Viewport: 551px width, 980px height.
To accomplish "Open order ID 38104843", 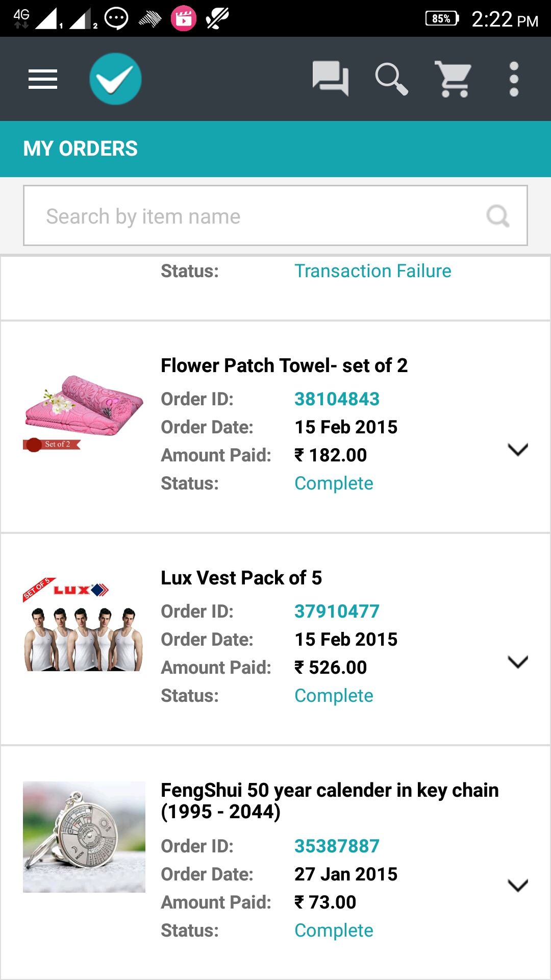I will [x=337, y=399].
